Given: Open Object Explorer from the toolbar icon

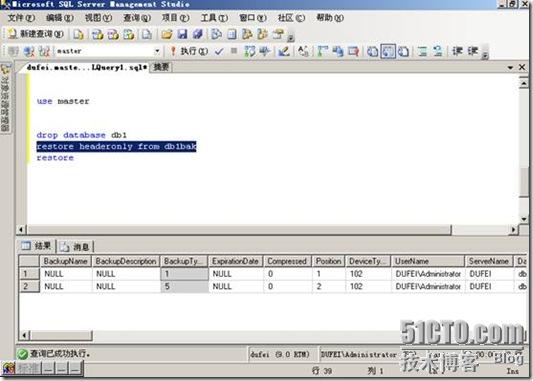Looking at the screenshot, I should tap(247, 34).
